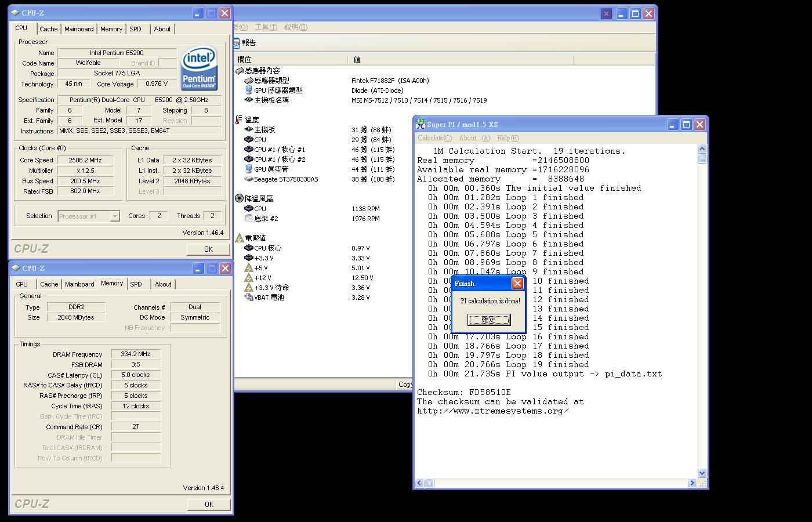Click the Copy button at the monitor's bottom
Image resolution: width=812 pixels, height=522 pixels.
[405, 384]
